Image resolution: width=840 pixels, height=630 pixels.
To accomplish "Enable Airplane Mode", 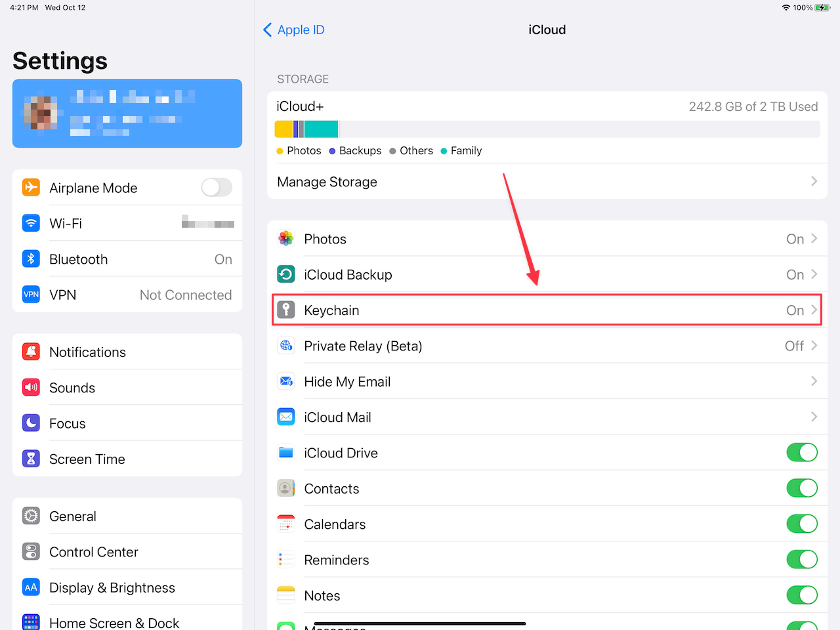I will coord(217,187).
